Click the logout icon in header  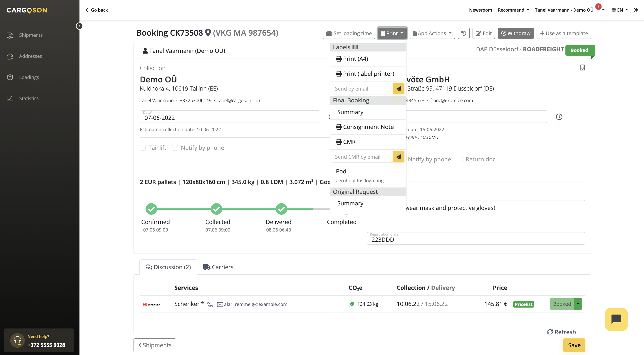[636, 10]
